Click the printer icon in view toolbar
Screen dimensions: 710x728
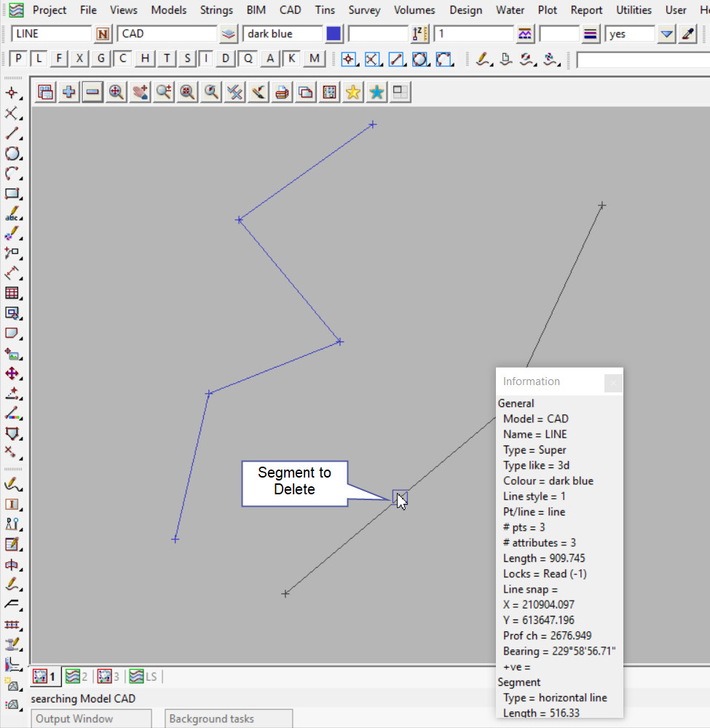pos(282,92)
